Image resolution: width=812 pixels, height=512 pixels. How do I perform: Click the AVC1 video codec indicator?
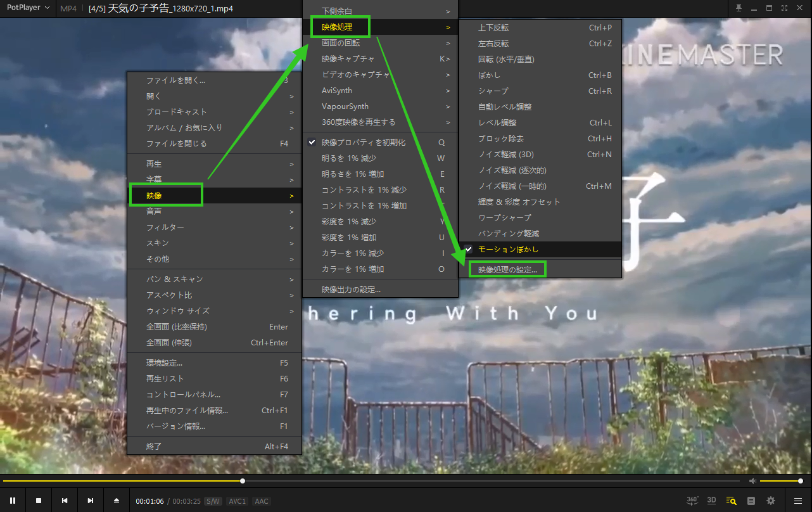click(238, 501)
